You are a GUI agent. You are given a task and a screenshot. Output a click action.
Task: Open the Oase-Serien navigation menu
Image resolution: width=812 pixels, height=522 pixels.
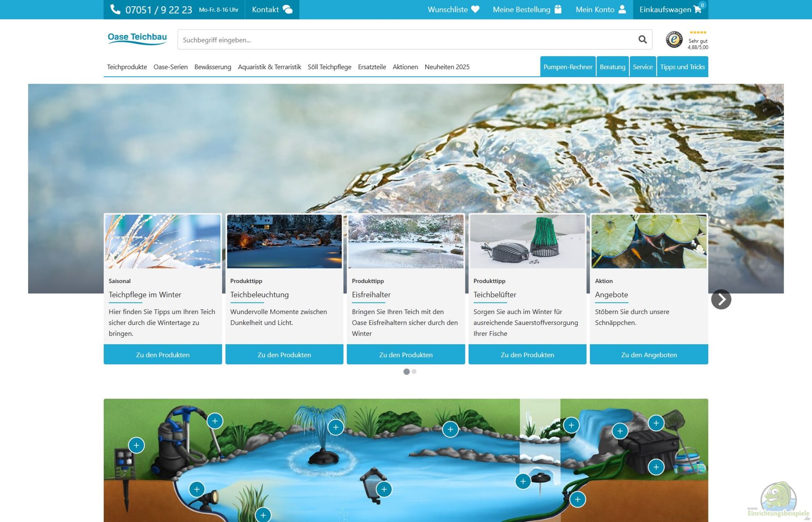point(170,67)
